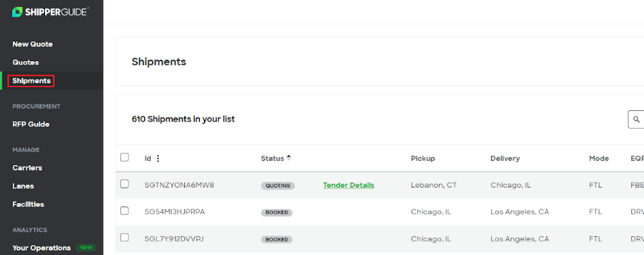Select the SG54MI3HJPRPA shipment checkbox
This screenshot has height=255, width=644.
pyautogui.click(x=125, y=211)
